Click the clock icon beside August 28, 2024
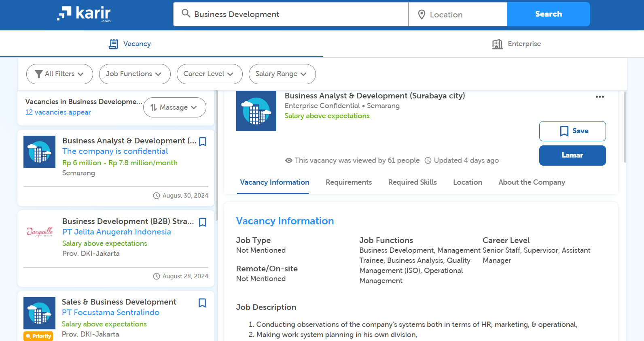The width and height of the screenshot is (644, 341). 157,276
